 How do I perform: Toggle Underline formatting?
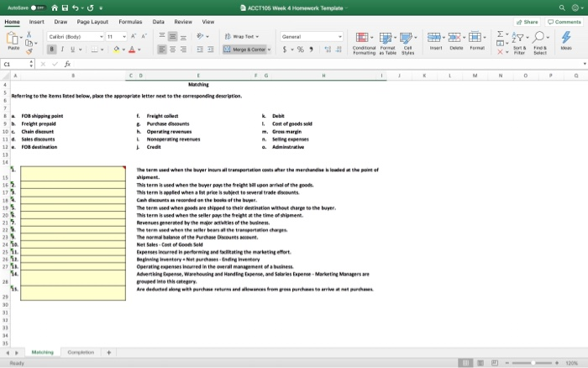72,49
